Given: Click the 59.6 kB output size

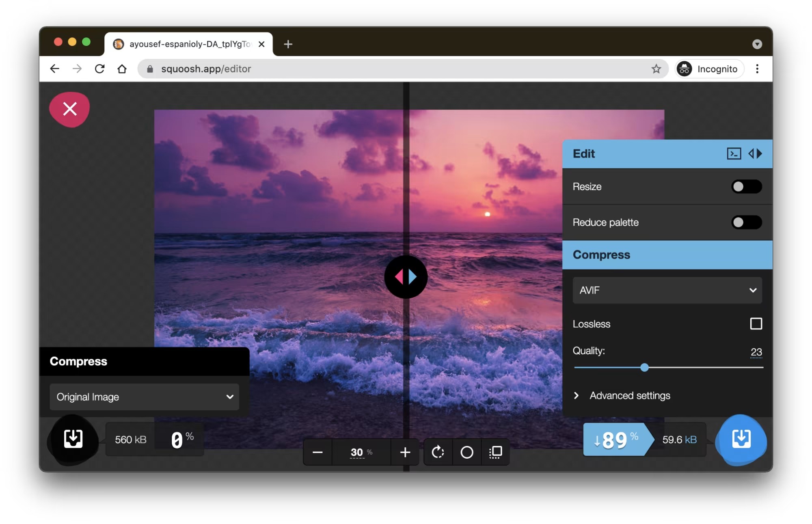Looking at the screenshot, I should point(680,440).
